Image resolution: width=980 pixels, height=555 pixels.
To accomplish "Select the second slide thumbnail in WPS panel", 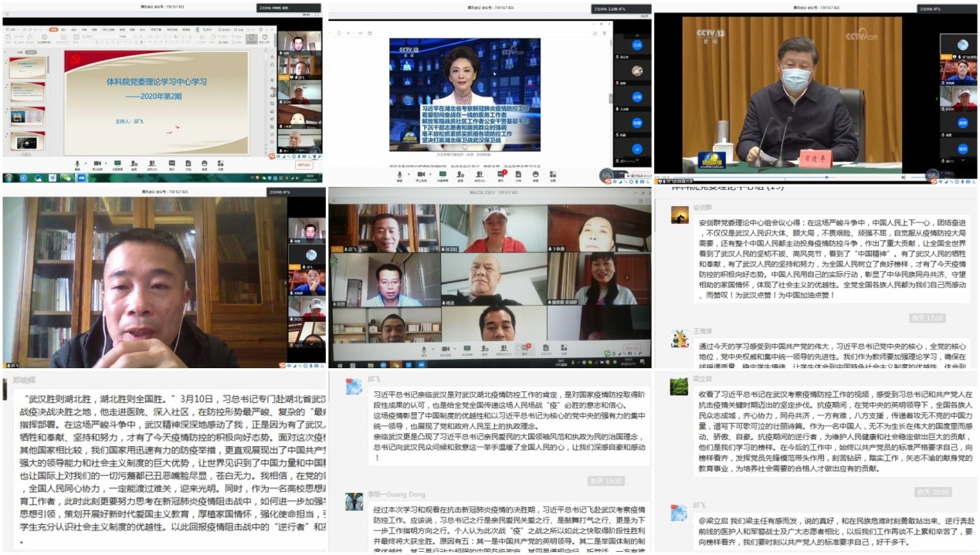I will (28, 91).
